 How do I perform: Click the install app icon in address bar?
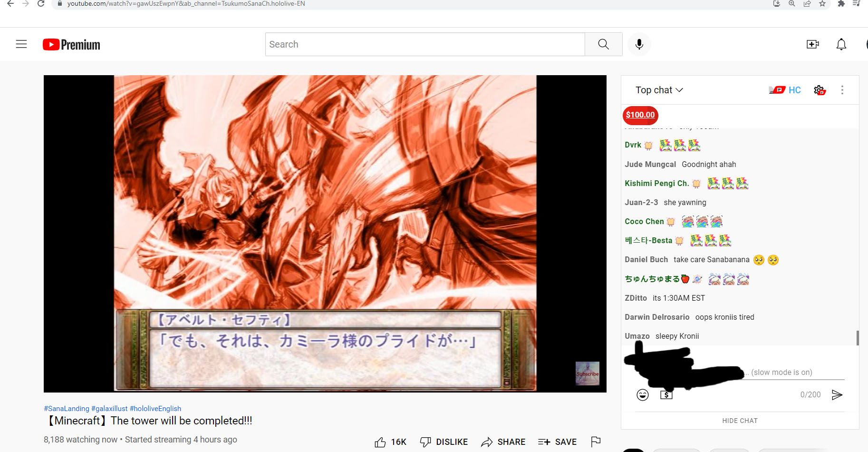coord(777,4)
